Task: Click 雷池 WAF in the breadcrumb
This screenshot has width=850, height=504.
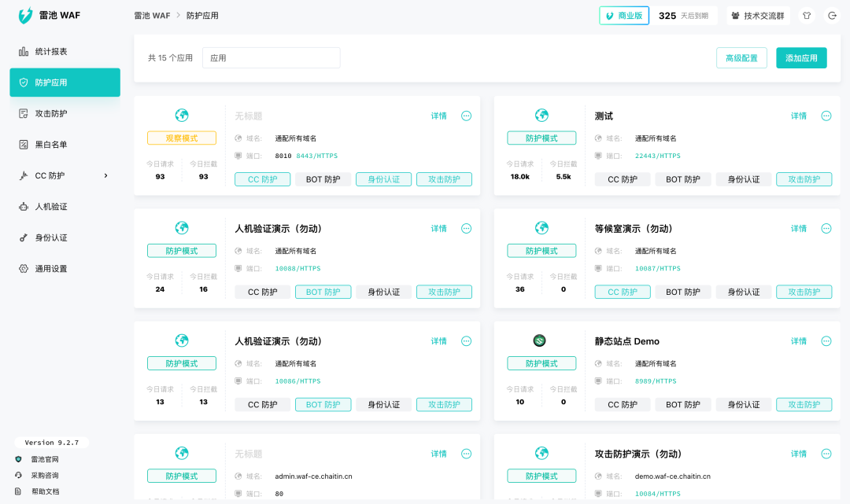Action: (x=152, y=16)
